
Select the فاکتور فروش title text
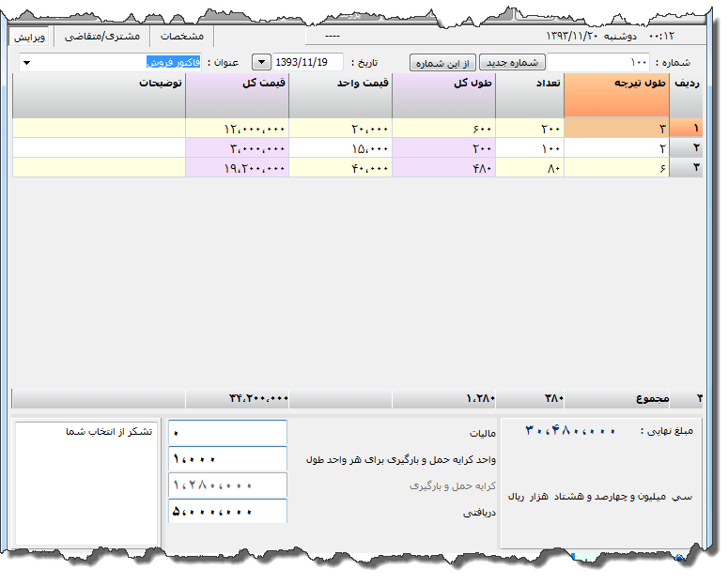coord(173,62)
